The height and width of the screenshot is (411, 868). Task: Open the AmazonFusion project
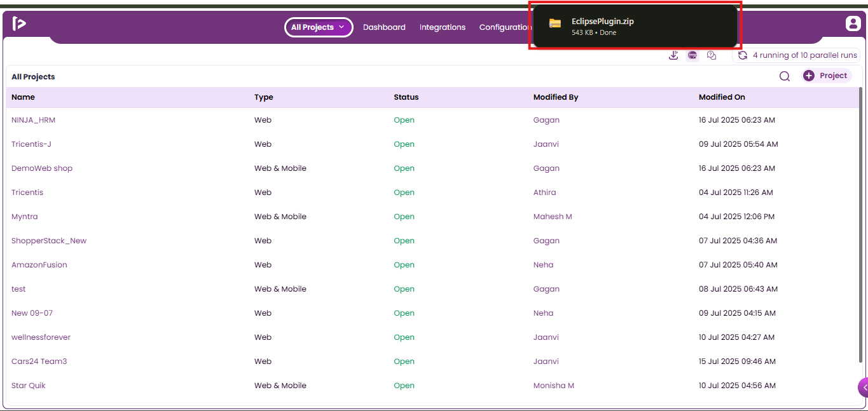(x=39, y=265)
